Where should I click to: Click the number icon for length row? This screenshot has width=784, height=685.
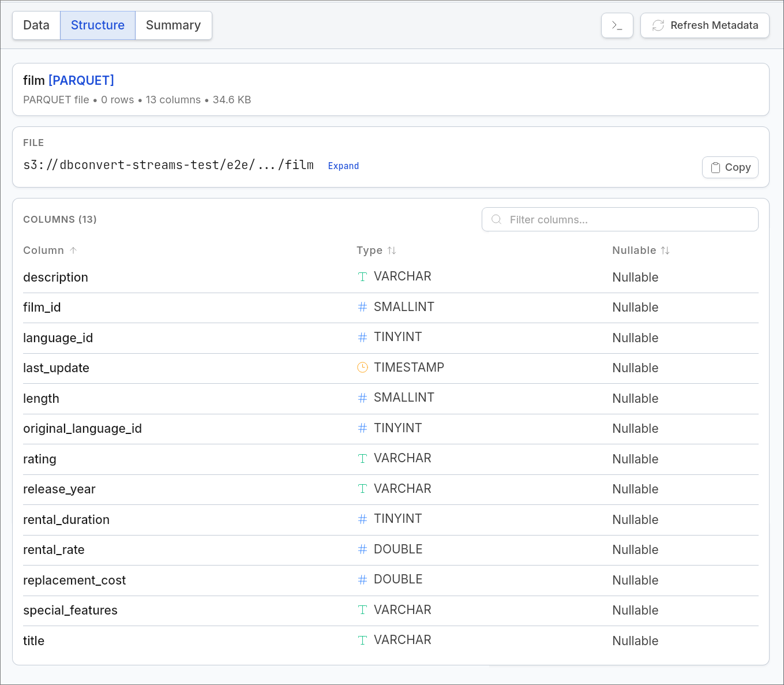coord(362,398)
